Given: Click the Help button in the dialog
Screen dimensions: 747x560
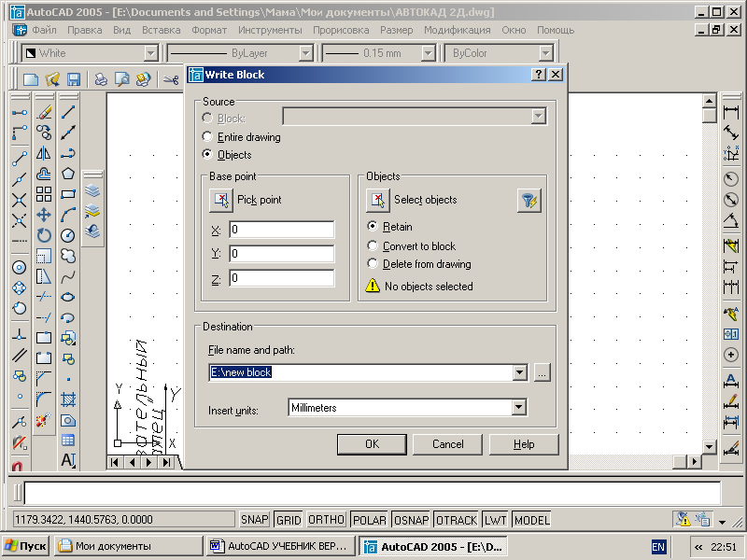Looking at the screenshot, I should coord(524,444).
